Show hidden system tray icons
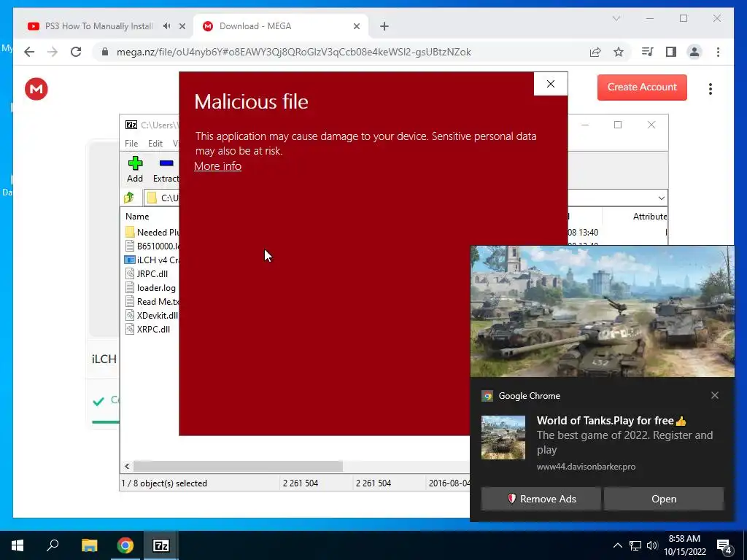The height and width of the screenshot is (560, 747). coord(617,545)
